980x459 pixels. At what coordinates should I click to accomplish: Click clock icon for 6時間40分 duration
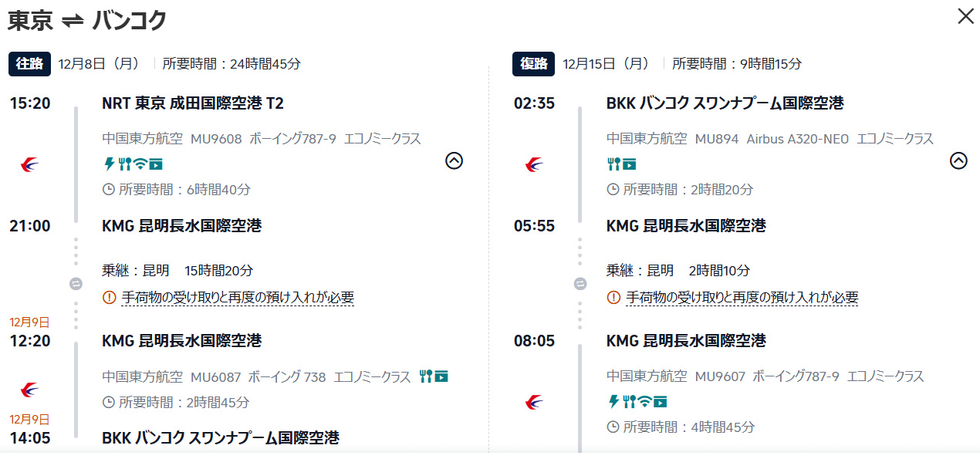109,189
